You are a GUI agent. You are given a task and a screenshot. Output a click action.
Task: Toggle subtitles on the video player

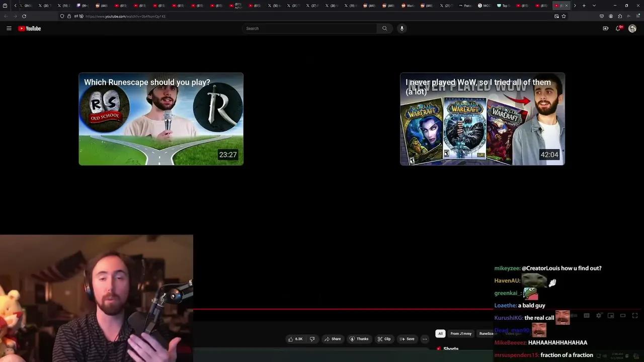(x=587, y=316)
